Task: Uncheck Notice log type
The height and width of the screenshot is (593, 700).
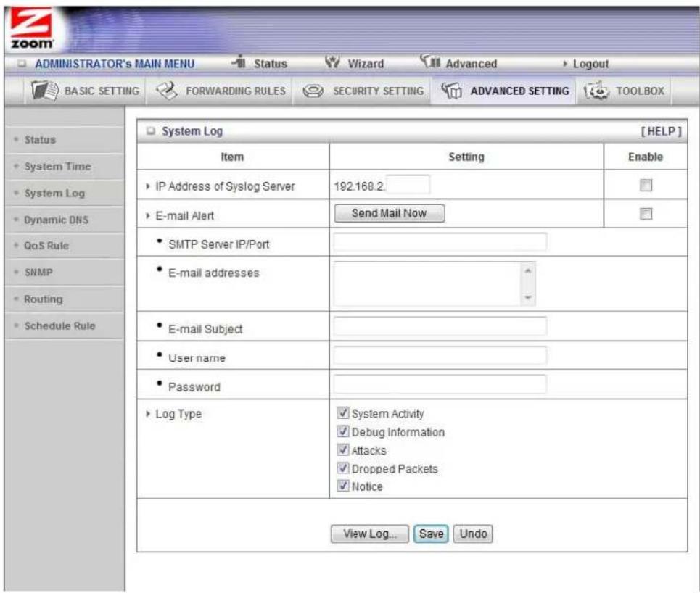Action: [343, 486]
